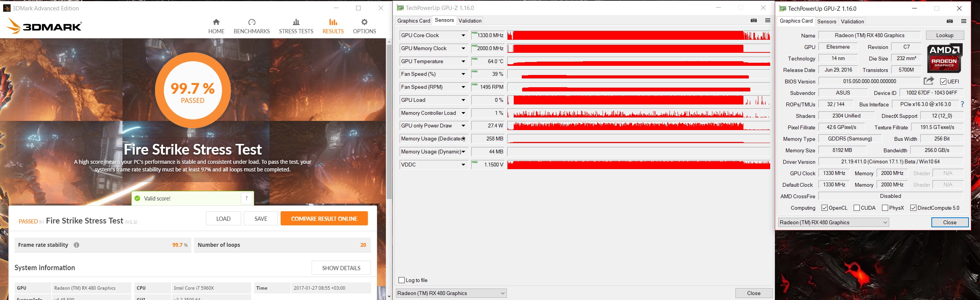Click the AMD Radeon Graphics logo
980x300 pixels.
pyautogui.click(x=944, y=59)
